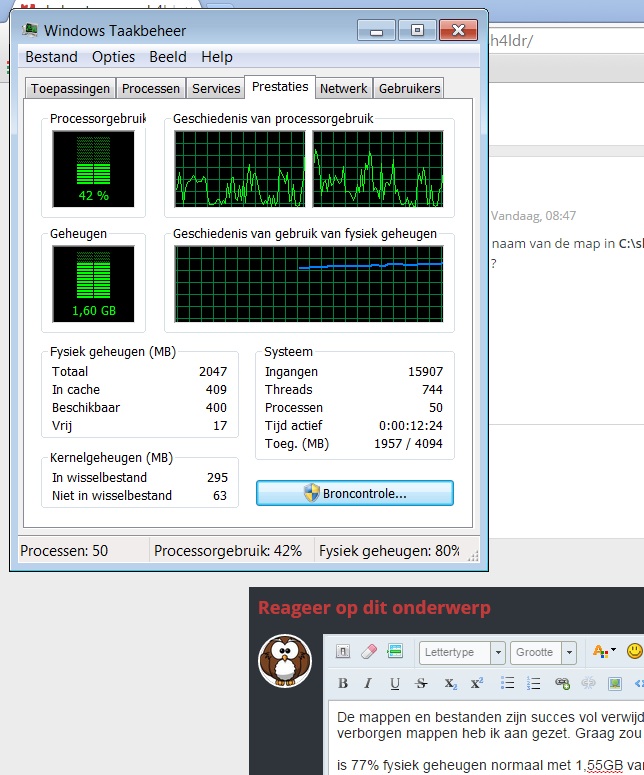Maximize the Windows Taakbeheer window
Screen dimensions: 644x775
[x=417, y=31]
